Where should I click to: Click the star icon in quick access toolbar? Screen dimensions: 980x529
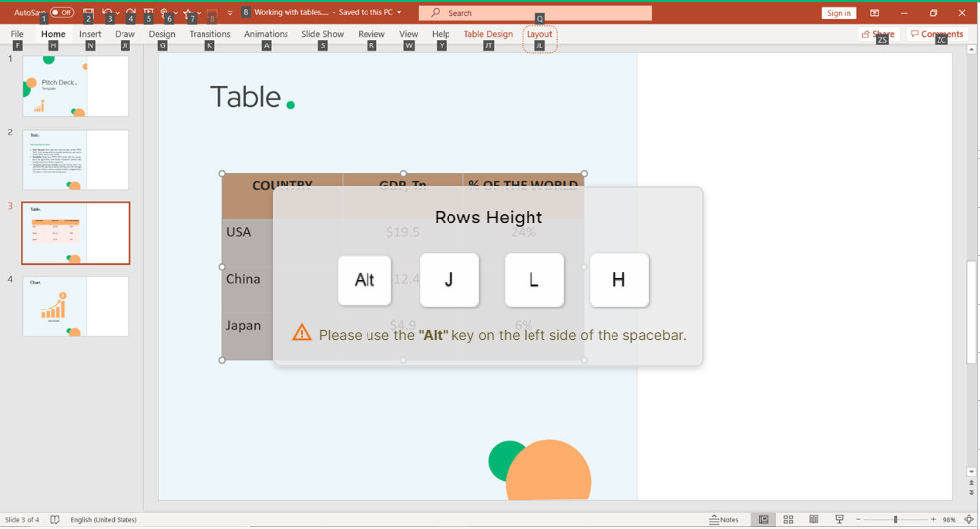(188, 12)
